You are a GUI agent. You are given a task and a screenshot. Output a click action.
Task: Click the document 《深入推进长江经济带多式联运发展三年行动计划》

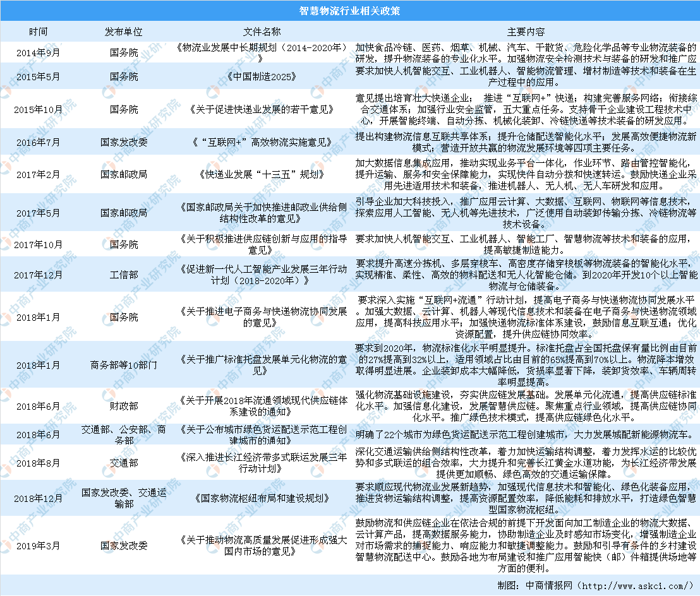tap(262, 463)
